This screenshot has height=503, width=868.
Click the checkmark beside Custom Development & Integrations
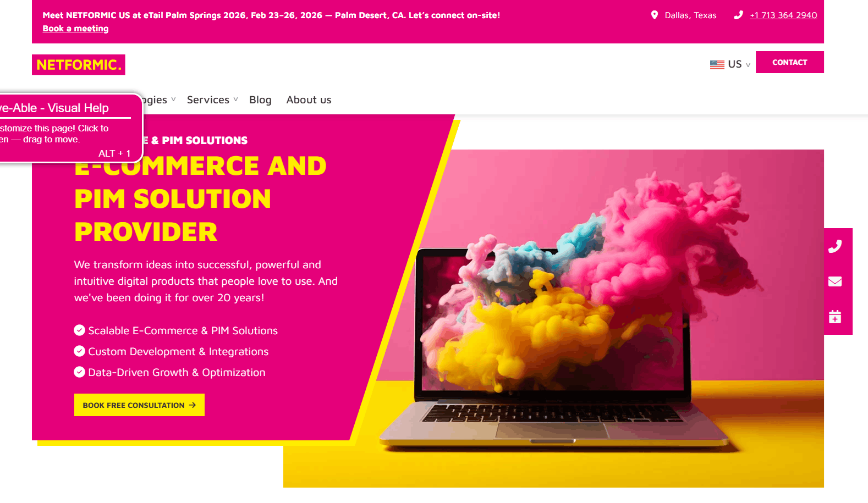point(80,351)
